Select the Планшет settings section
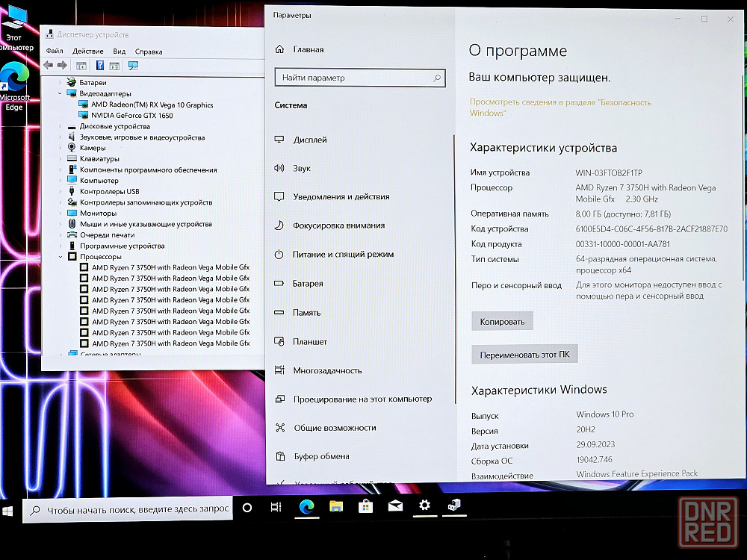This screenshot has height=560, width=747. coord(300,341)
